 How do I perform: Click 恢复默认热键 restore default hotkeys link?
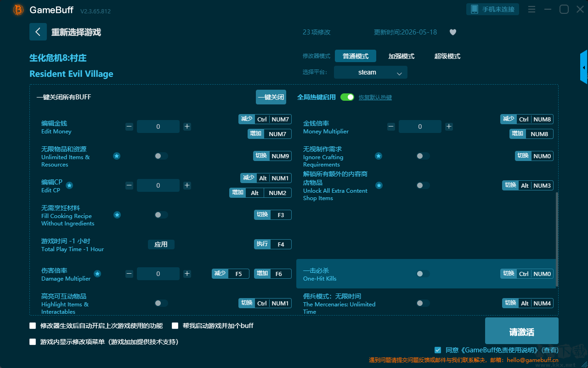(375, 98)
